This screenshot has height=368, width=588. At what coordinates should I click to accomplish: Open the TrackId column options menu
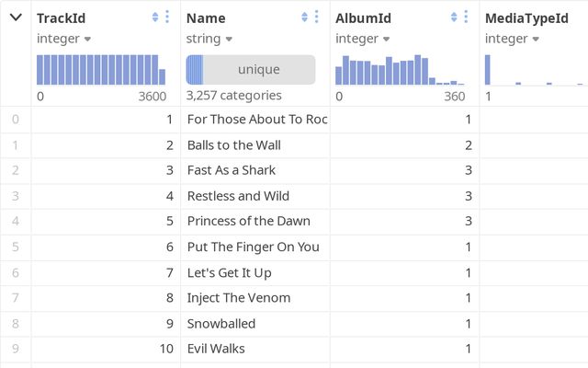[167, 17]
